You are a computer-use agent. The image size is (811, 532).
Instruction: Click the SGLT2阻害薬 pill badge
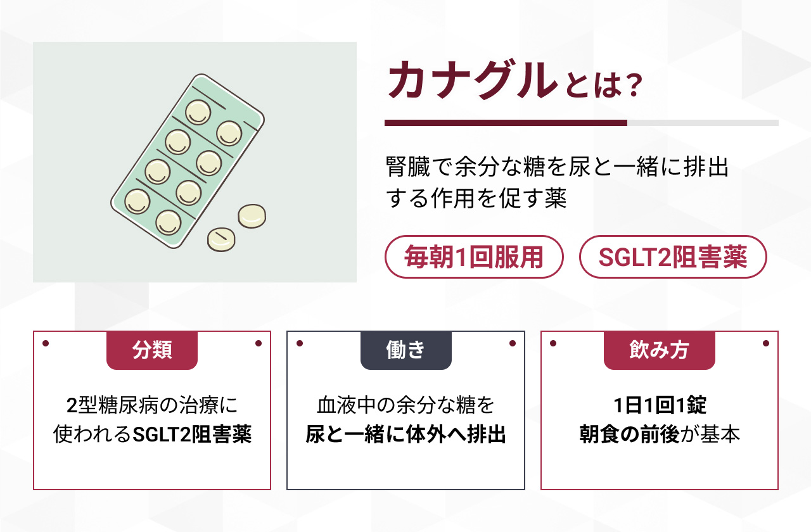674,257
